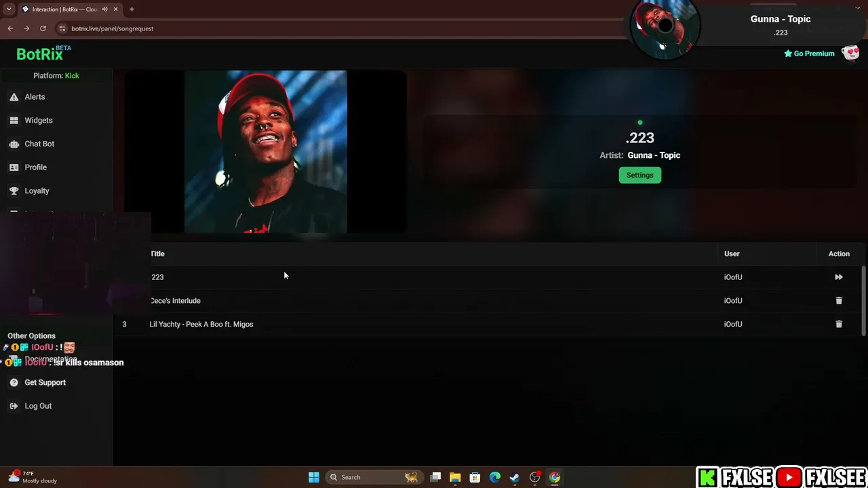This screenshot has height=488, width=868.
Task: Click the Platform: Kick label
Action: pos(56,76)
